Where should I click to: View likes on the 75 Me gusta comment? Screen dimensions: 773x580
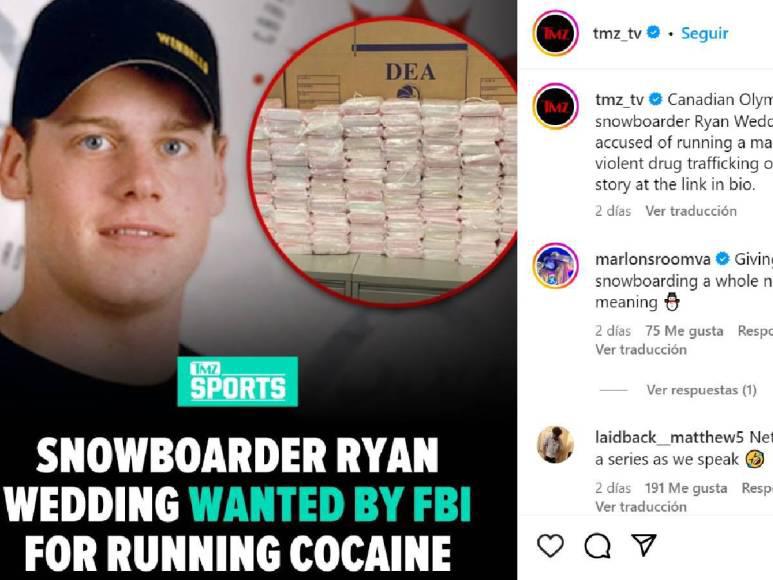[x=684, y=331]
